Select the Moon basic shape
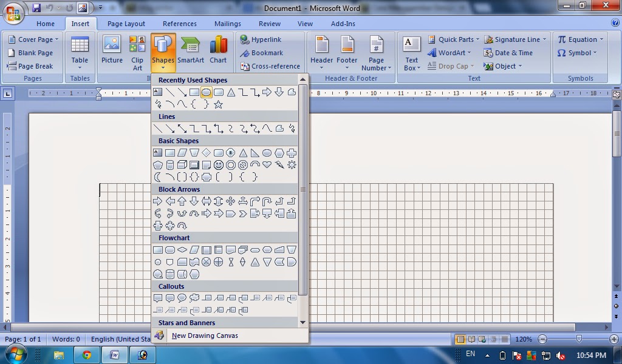The width and height of the screenshot is (622, 364). (x=157, y=177)
